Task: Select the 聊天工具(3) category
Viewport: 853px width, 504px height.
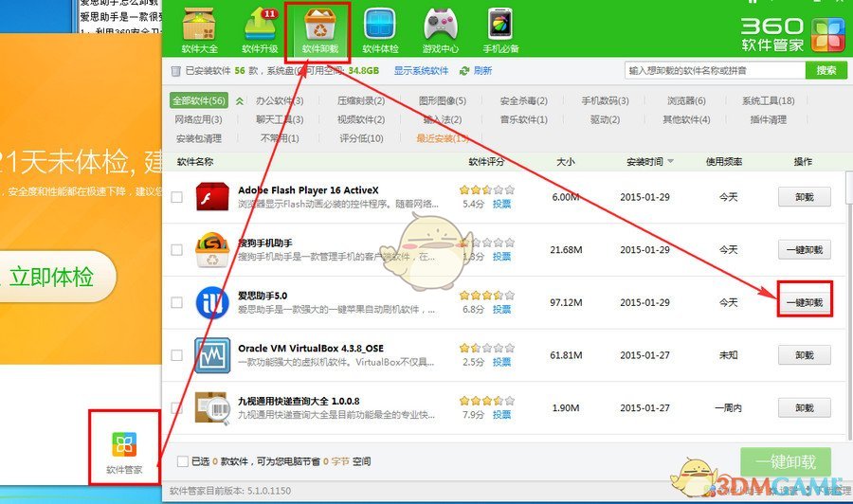Action: point(280,119)
